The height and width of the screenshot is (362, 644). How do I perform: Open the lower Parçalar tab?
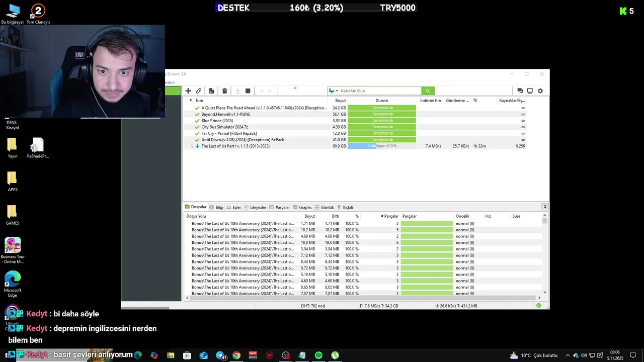[279, 207]
